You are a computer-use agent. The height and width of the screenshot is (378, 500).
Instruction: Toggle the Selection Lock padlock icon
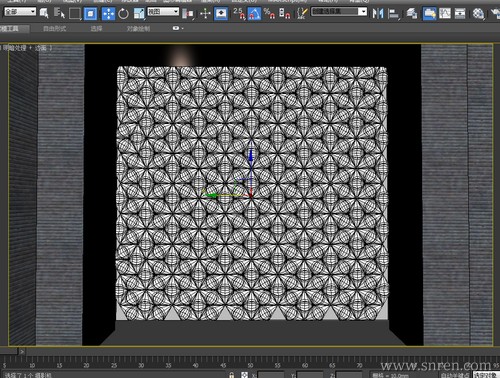click(x=232, y=375)
